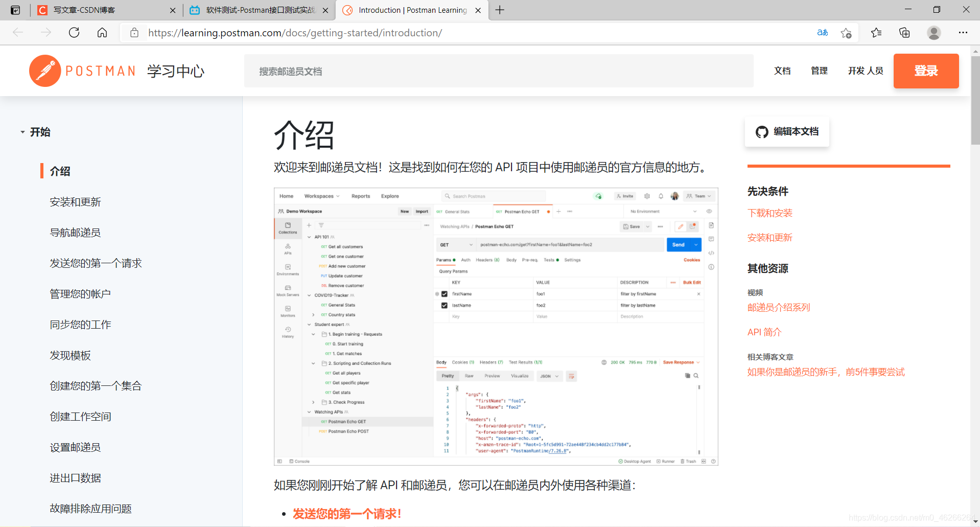This screenshot has height=527, width=980.
Task: Open the 管理 nav menu
Action: click(819, 71)
